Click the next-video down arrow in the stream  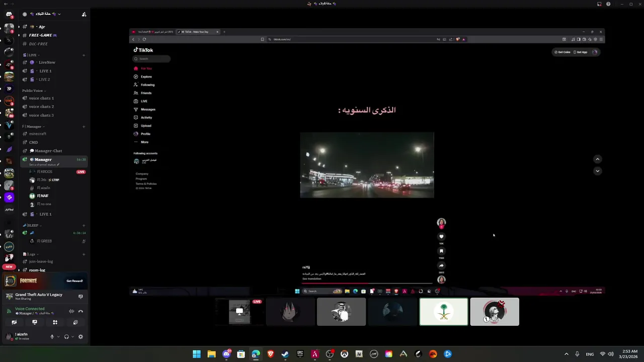[x=597, y=171]
